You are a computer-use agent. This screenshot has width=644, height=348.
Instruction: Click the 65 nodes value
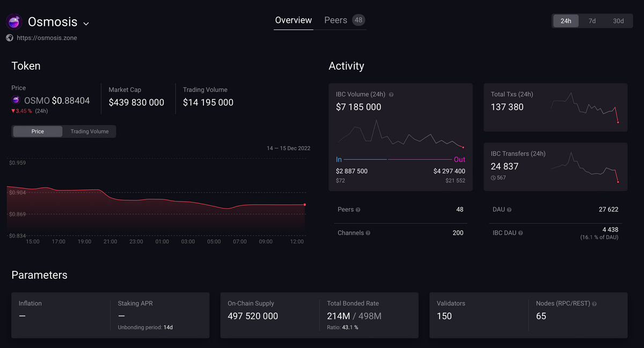tap(541, 316)
